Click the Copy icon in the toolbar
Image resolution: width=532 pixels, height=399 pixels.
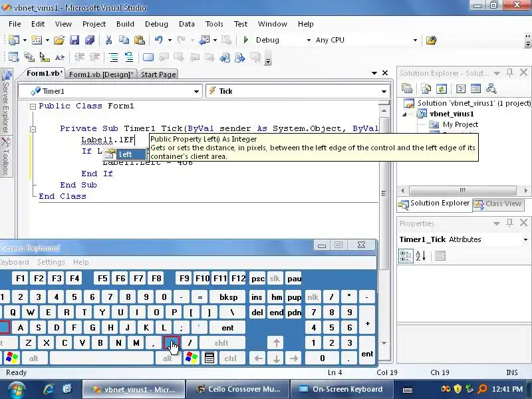click(x=124, y=40)
